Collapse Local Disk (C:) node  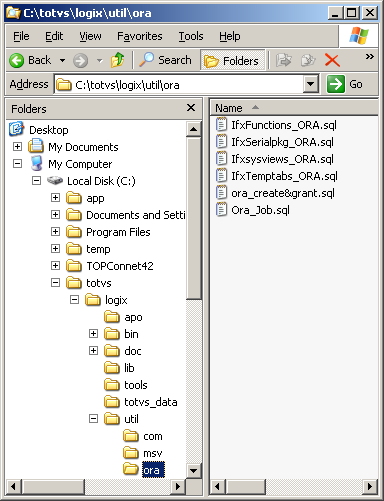(x=36, y=181)
